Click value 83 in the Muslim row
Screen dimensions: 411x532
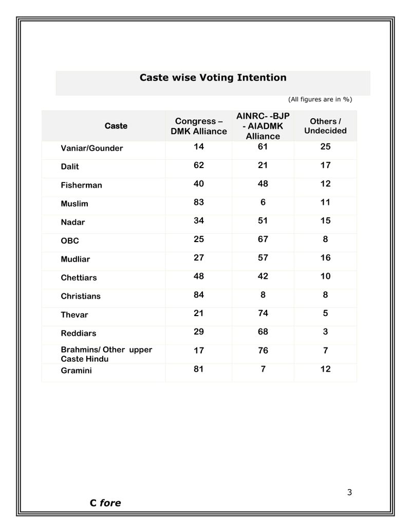tap(199, 203)
